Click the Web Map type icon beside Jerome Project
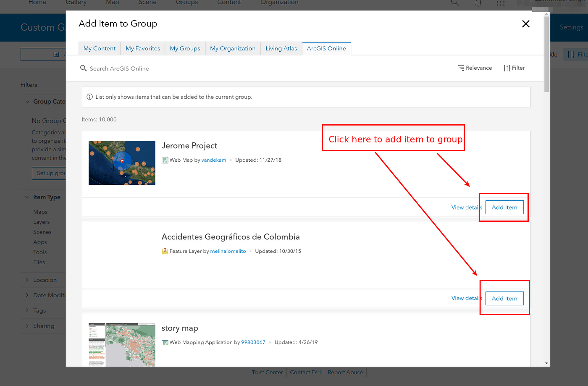Viewport: 588px width, 386px height. (x=164, y=160)
